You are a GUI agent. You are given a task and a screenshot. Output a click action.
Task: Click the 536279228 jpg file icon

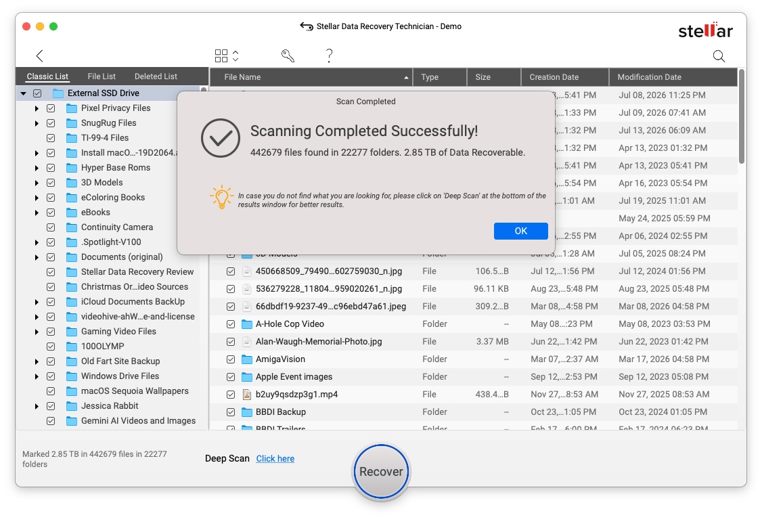coord(247,289)
